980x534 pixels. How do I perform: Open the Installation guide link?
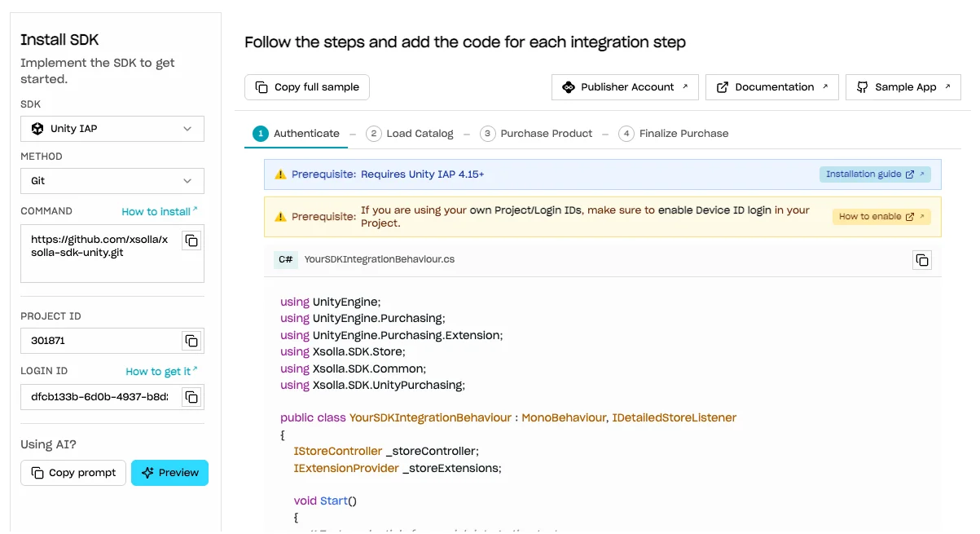[875, 174]
